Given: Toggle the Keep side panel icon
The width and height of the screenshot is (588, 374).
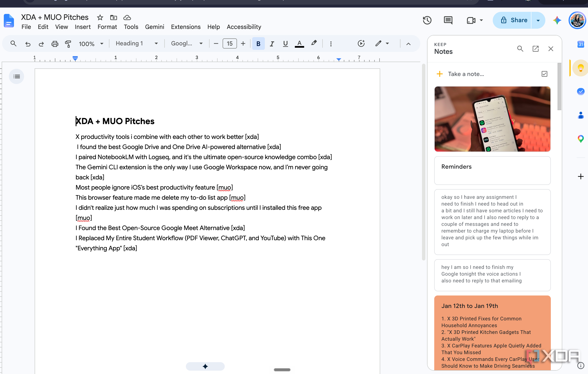Looking at the screenshot, I should [x=580, y=68].
